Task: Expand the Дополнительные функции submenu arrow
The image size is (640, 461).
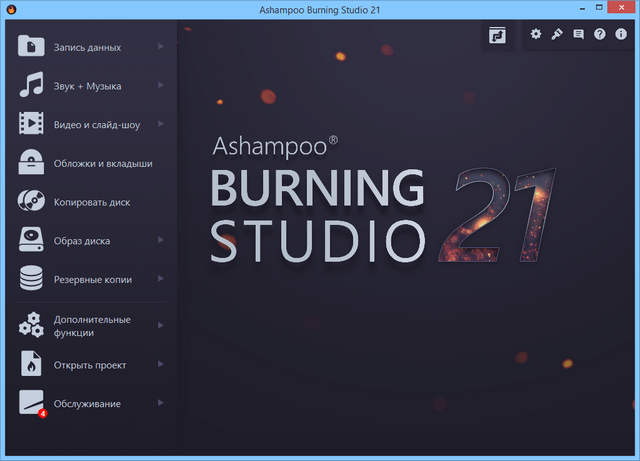Action: tap(161, 325)
